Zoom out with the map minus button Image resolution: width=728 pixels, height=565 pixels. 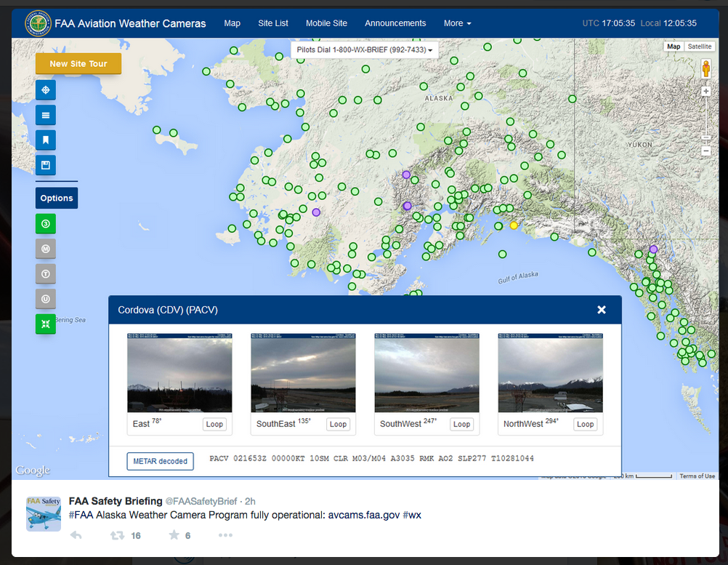[705, 151]
